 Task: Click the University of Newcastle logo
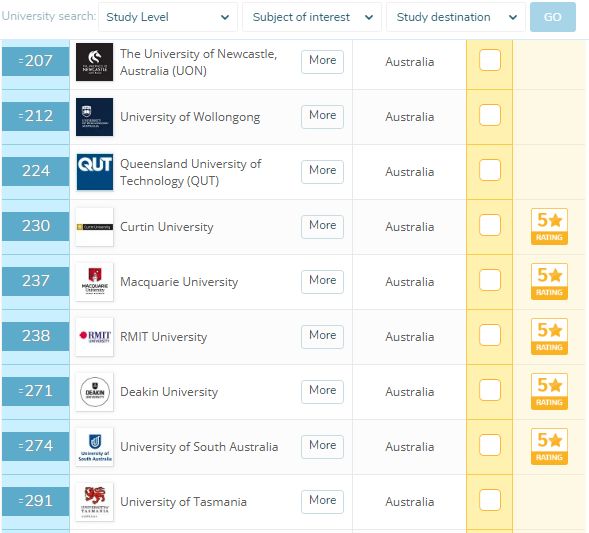coord(94,62)
